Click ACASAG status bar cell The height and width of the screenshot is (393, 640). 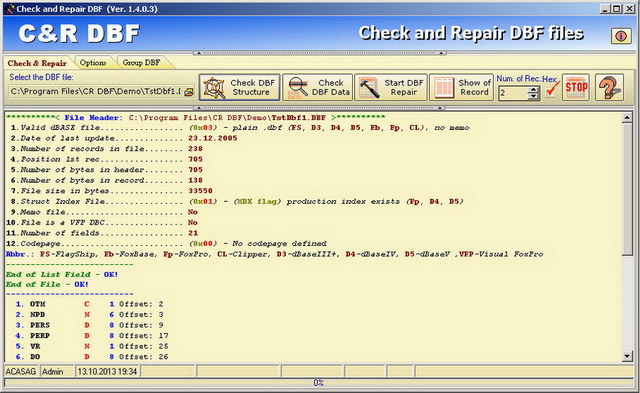click(x=20, y=371)
